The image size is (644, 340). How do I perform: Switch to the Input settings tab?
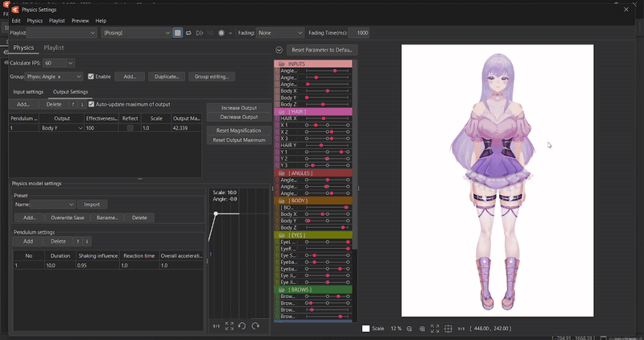click(28, 92)
